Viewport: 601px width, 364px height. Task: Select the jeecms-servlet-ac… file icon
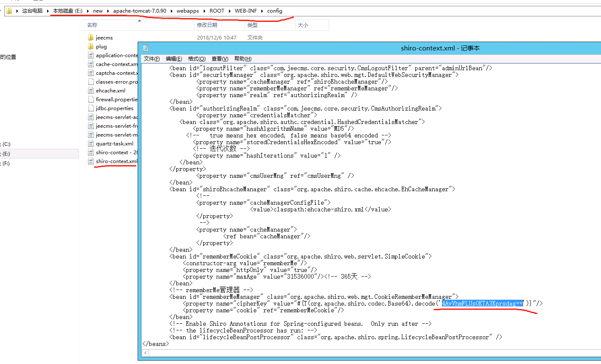pos(90,117)
